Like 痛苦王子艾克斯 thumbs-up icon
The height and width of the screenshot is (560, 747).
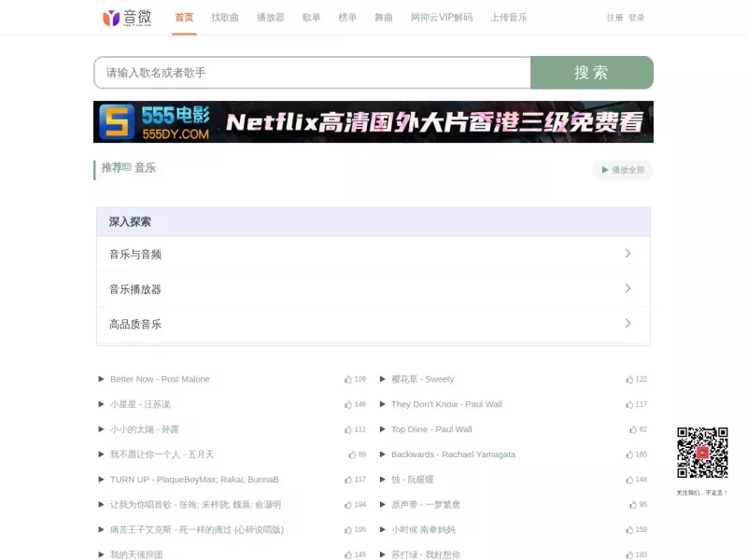348,529
